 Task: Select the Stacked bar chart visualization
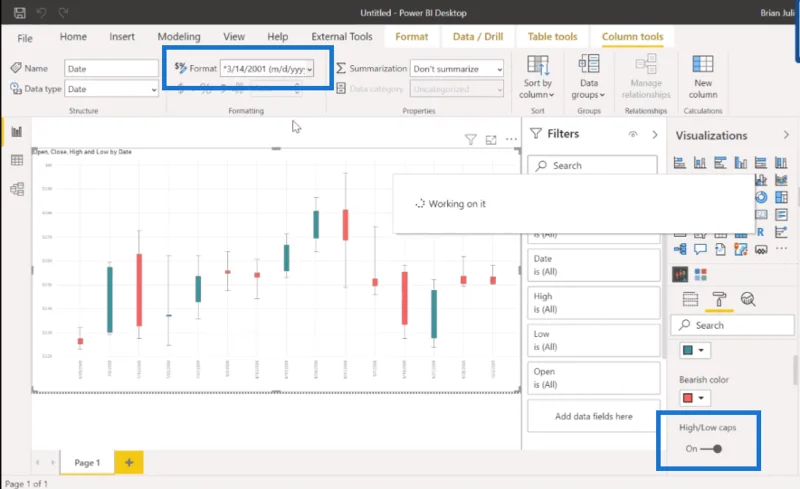click(x=680, y=163)
